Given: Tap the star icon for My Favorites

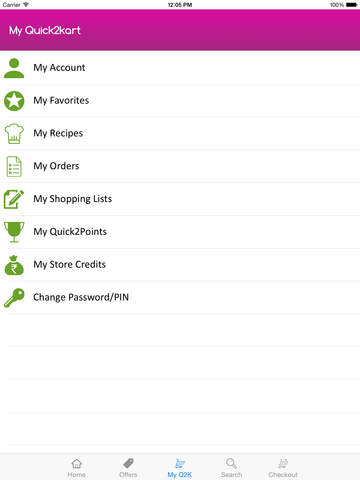Looking at the screenshot, I should point(14,101).
